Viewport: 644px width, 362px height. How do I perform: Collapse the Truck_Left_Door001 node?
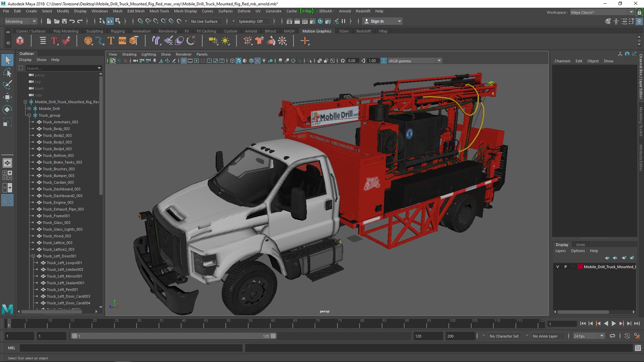pos(33,256)
